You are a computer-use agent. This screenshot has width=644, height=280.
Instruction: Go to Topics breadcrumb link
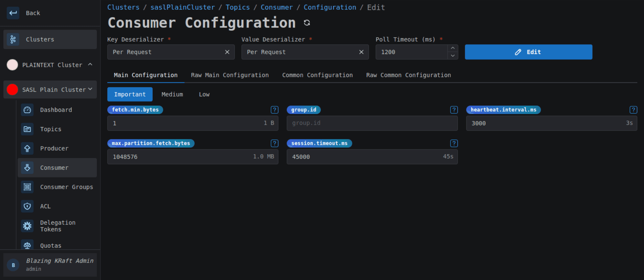click(x=237, y=7)
